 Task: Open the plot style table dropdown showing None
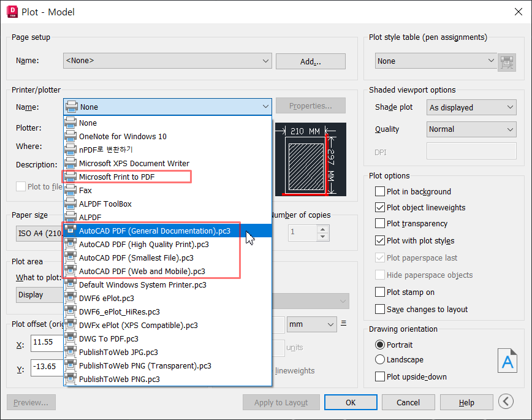[436, 61]
